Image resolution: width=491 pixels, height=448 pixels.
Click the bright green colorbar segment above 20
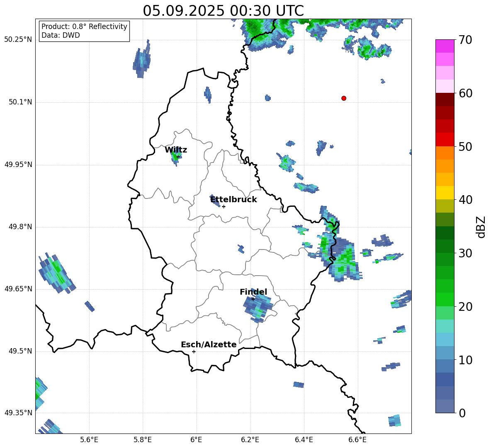[x=445, y=299]
